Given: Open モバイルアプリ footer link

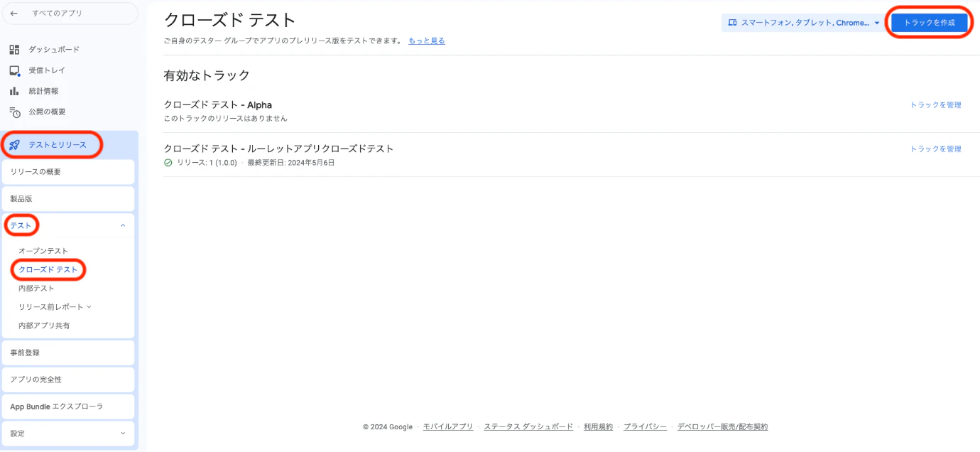Looking at the screenshot, I should (x=448, y=427).
